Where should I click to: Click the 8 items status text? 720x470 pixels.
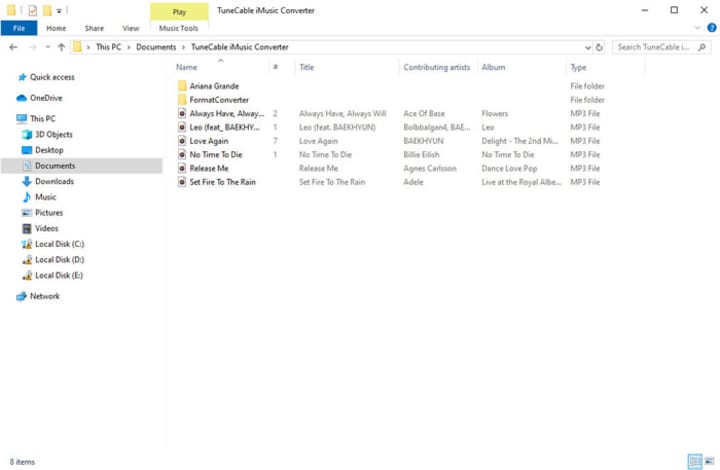coord(22,462)
